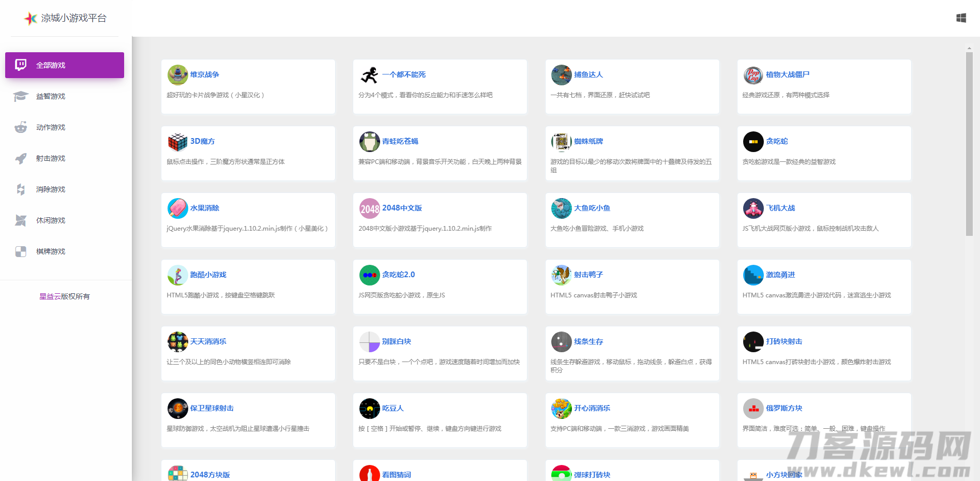Open the 维京战争 game link
This screenshot has height=481, width=980.
point(205,74)
